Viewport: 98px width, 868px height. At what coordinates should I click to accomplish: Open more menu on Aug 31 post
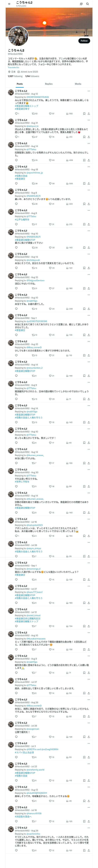pos(89,120)
